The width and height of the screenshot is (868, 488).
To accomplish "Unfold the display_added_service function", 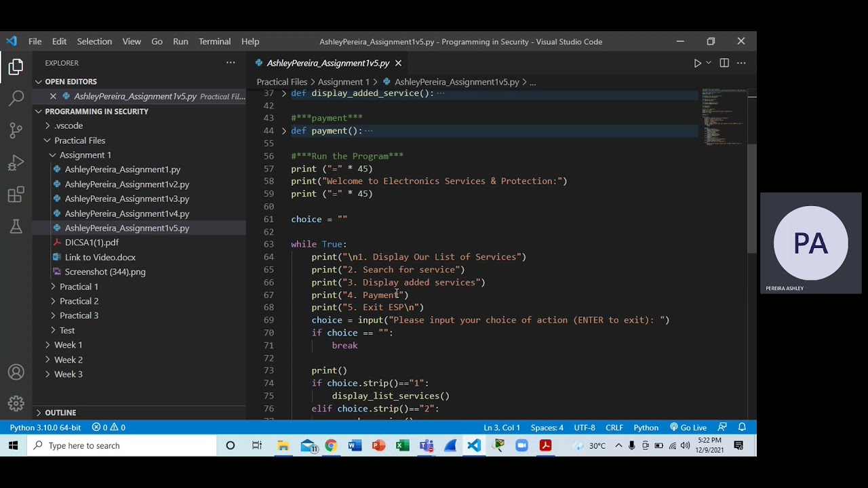I will click(x=284, y=93).
